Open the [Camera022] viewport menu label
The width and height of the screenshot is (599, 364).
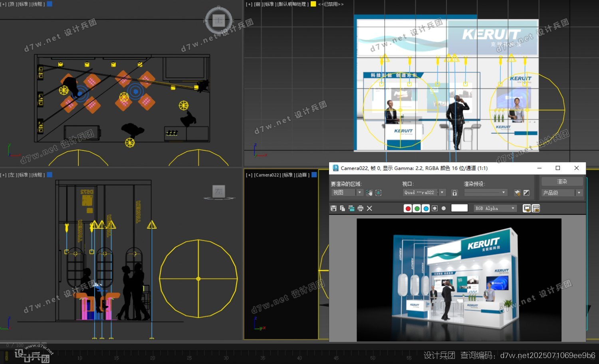268,175
